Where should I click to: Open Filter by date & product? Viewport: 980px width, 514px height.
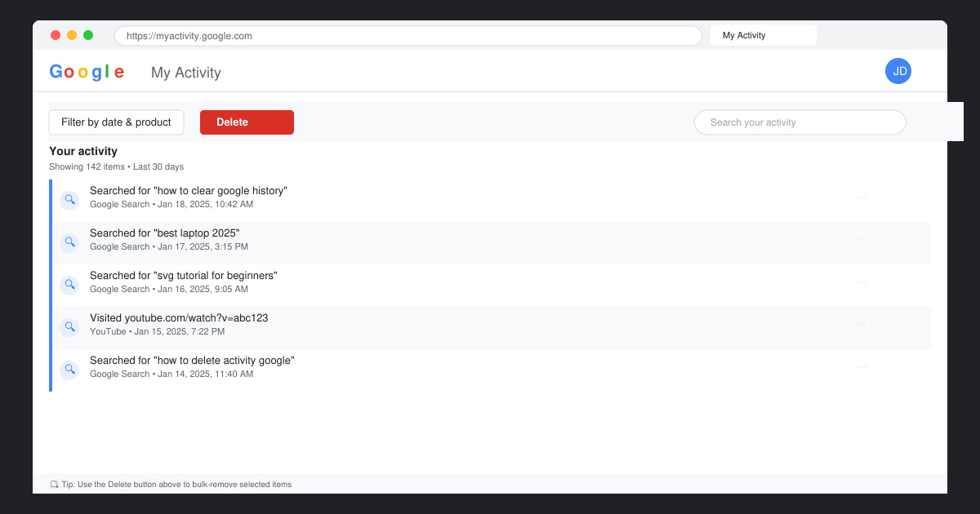pos(116,122)
